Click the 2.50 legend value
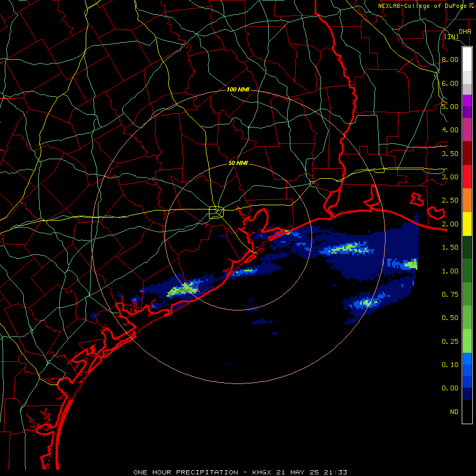Image resolution: width=476 pixels, height=476 pixels. (450, 200)
